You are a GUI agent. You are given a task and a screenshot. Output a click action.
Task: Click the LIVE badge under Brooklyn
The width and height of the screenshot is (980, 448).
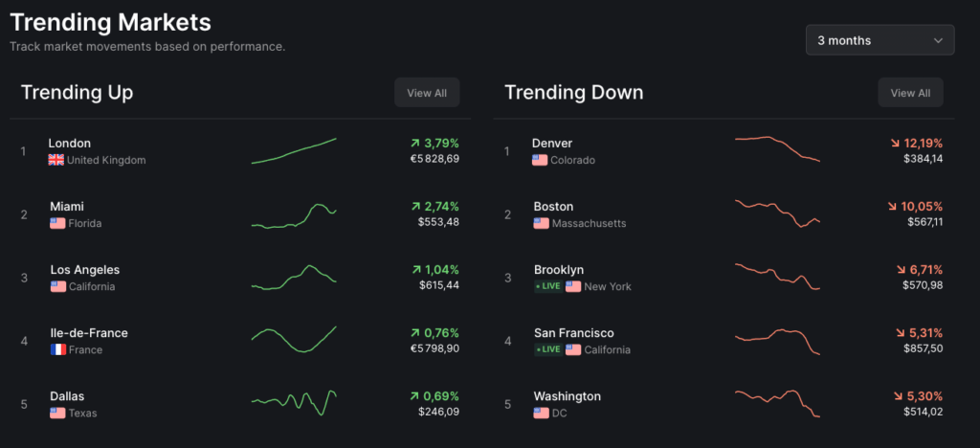pyautogui.click(x=547, y=286)
